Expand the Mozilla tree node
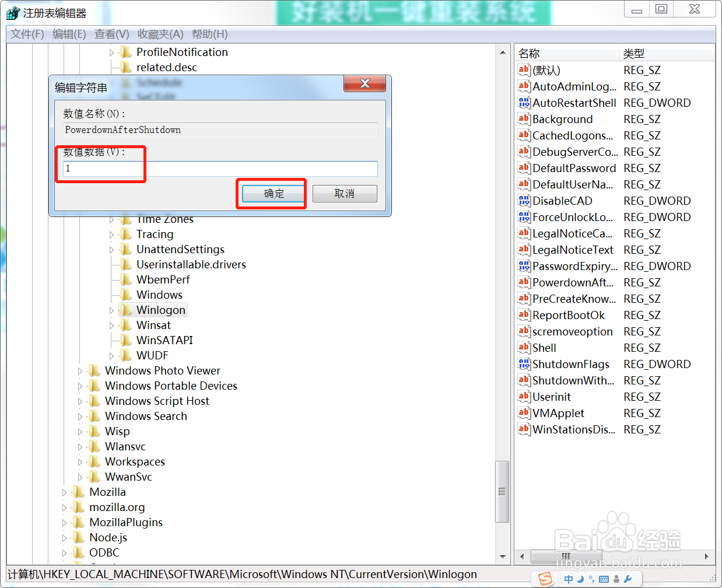The height and width of the screenshot is (588, 722). click(x=64, y=492)
